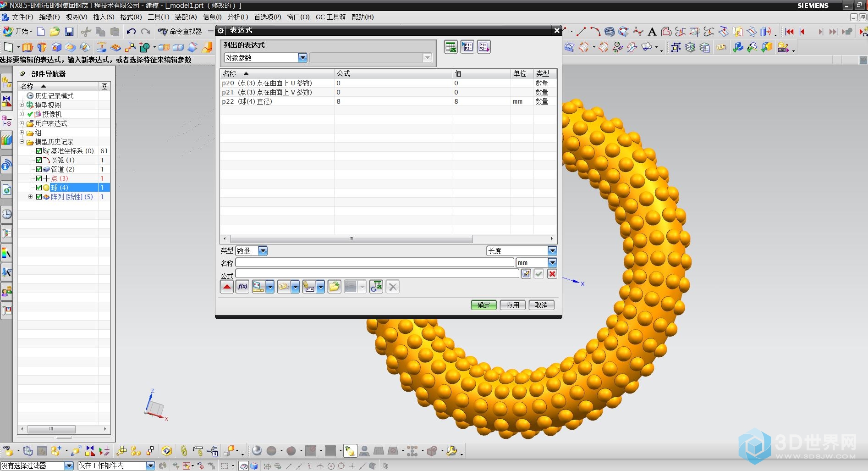The height and width of the screenshot is (471, 868).
Task: Click the gray X delete expression icon
Action: click(x=393, y=287)
